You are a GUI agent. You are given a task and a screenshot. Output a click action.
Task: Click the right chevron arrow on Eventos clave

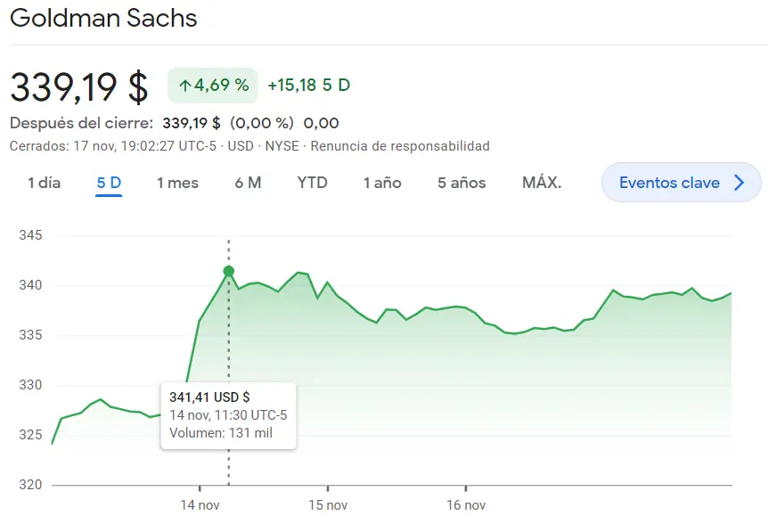click(739, 182)
